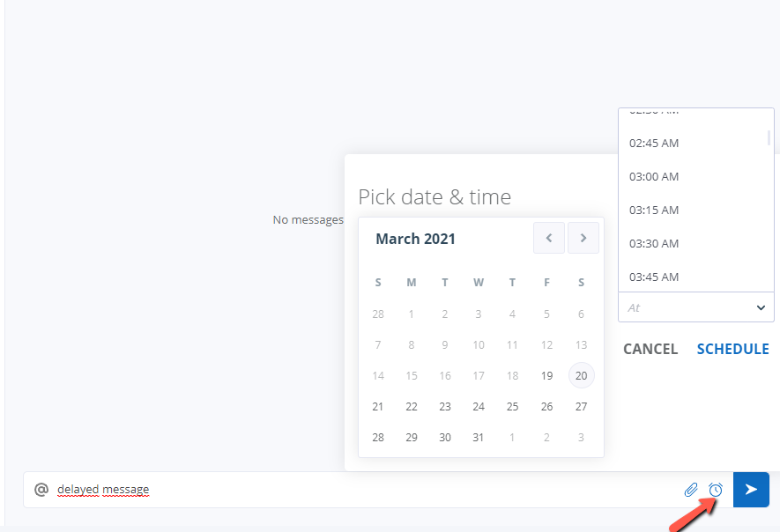Click the @ mention icon
780x532 pixels.
point(41,490)
